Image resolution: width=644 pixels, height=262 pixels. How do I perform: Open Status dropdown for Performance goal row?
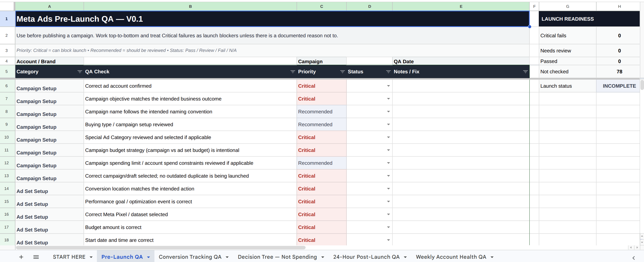click(x=388, y=202)
